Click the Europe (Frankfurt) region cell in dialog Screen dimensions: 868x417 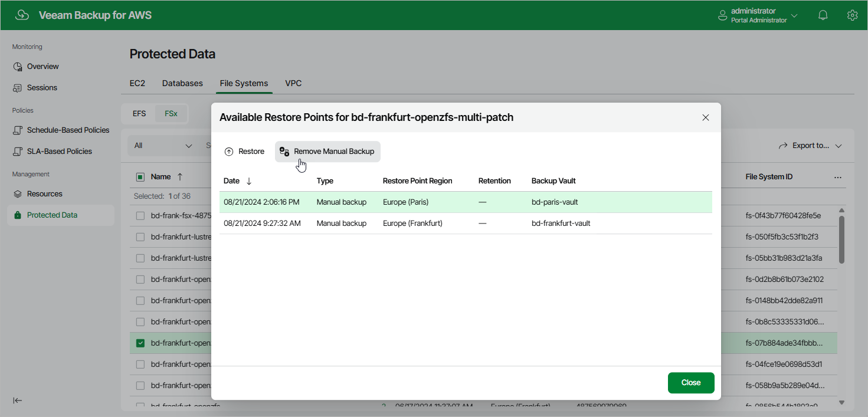coord(413,224)
